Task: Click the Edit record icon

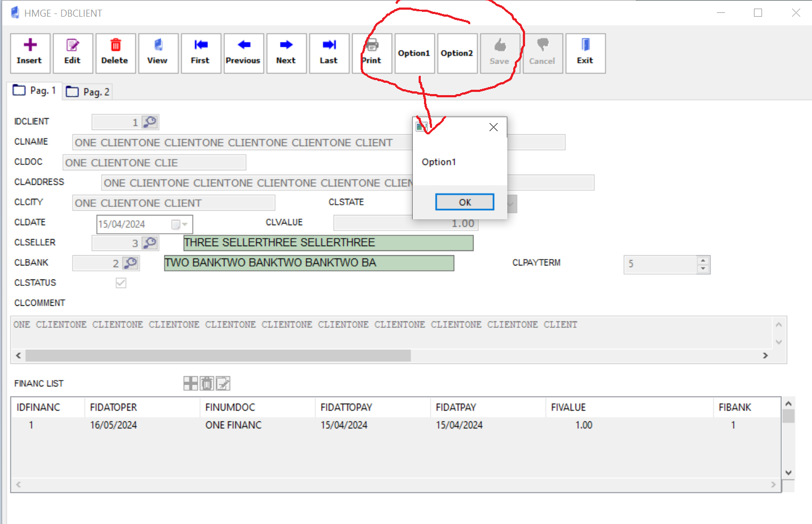Action: coord(73,53)
